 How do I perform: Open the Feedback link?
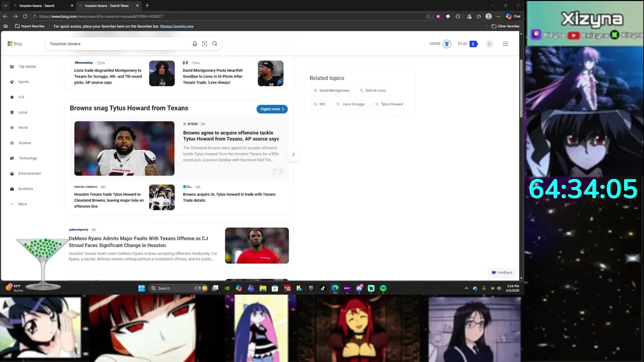pyautogui.click(x=502, y=273)
